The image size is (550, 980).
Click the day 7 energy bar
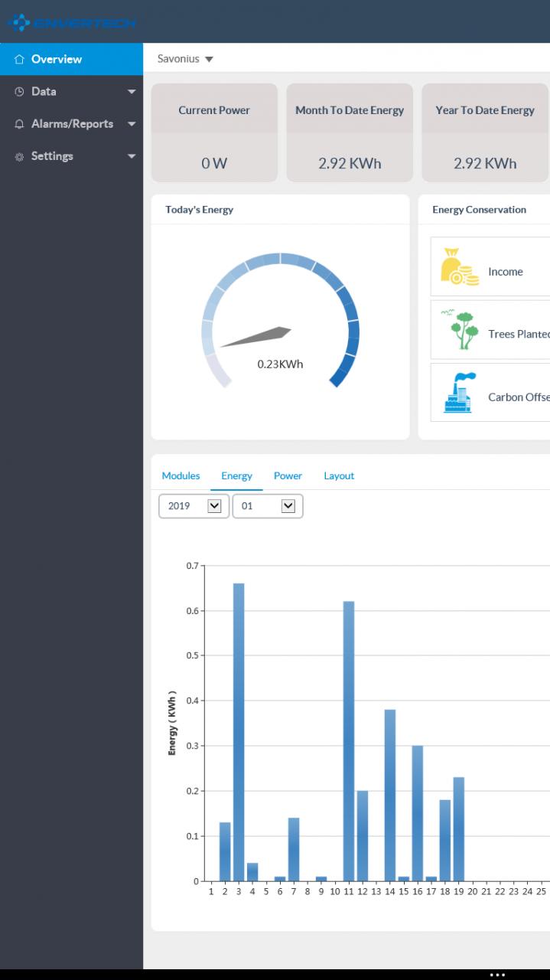pos(294,849)
